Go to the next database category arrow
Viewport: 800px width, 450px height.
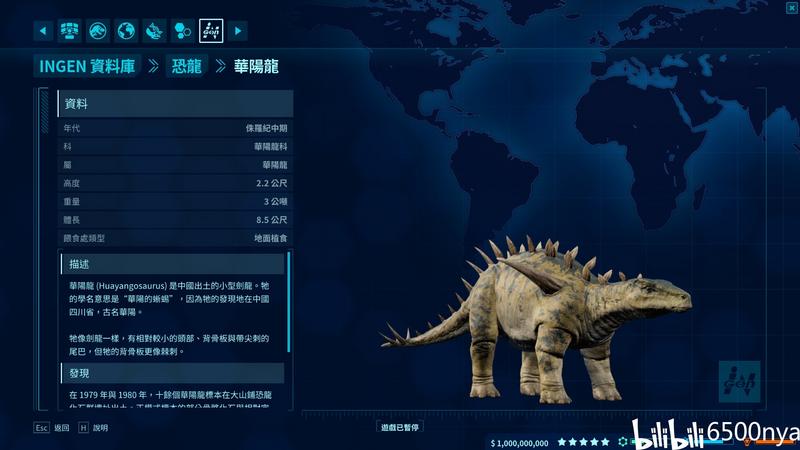[238, 31]
